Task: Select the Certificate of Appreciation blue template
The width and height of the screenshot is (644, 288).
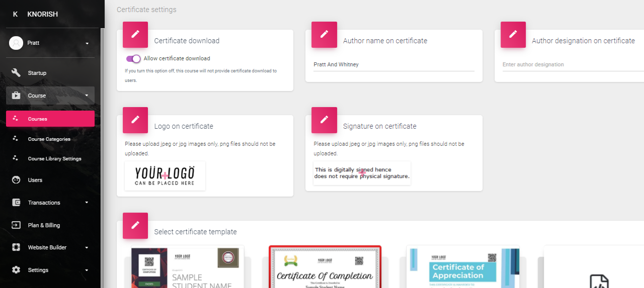Action: pos(463,266)
